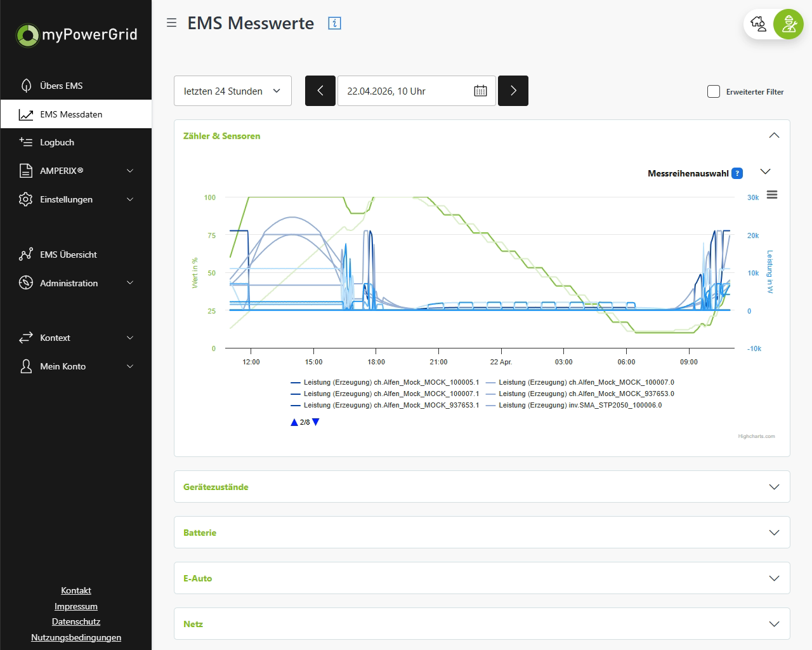Switch to the house user view icon
Viewport: 812px width, 650px height.
[x=758, y=24]
